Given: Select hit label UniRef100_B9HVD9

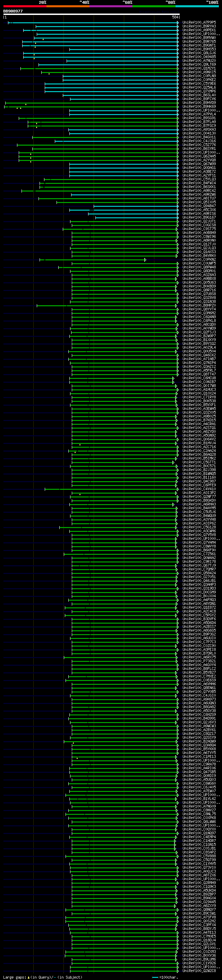Looking at the screenshot, I should 199,103.
